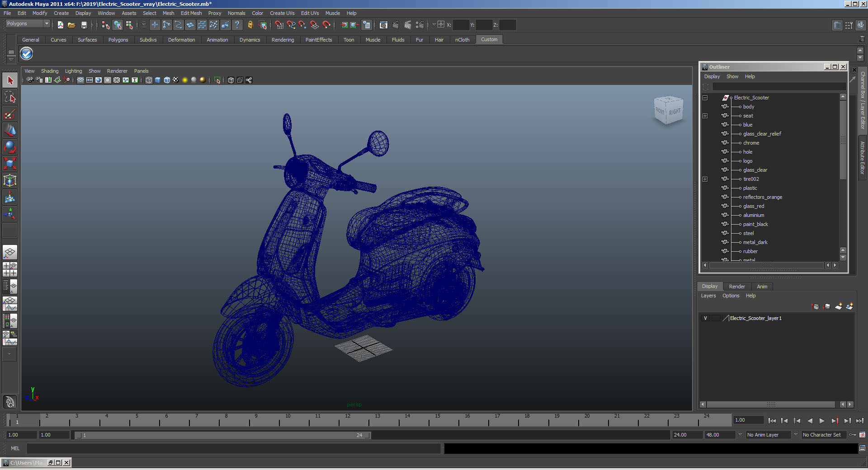
Task: Open the Create UVs menu
Action: [282, 13]
